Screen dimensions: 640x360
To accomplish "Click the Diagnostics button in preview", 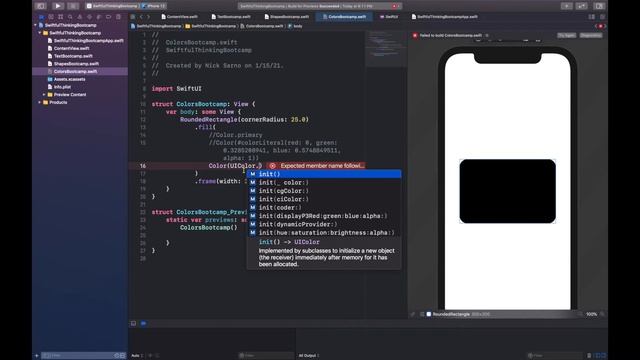I will (x=591, y=36).
